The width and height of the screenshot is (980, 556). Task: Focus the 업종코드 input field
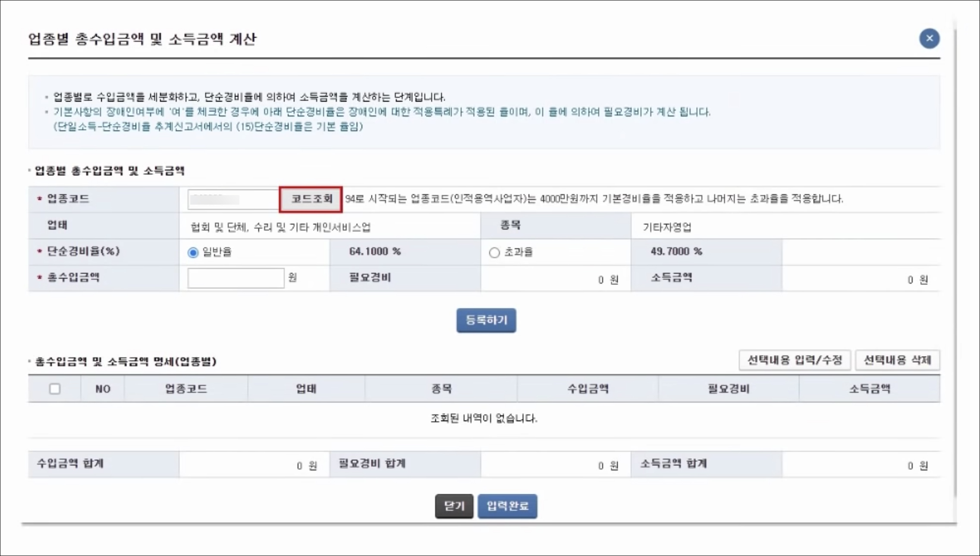tap(233, 199)
